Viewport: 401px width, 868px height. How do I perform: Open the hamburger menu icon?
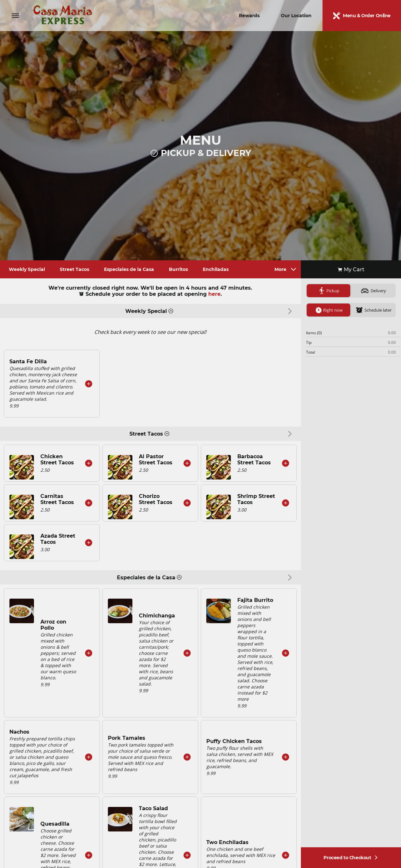(15, 16)
